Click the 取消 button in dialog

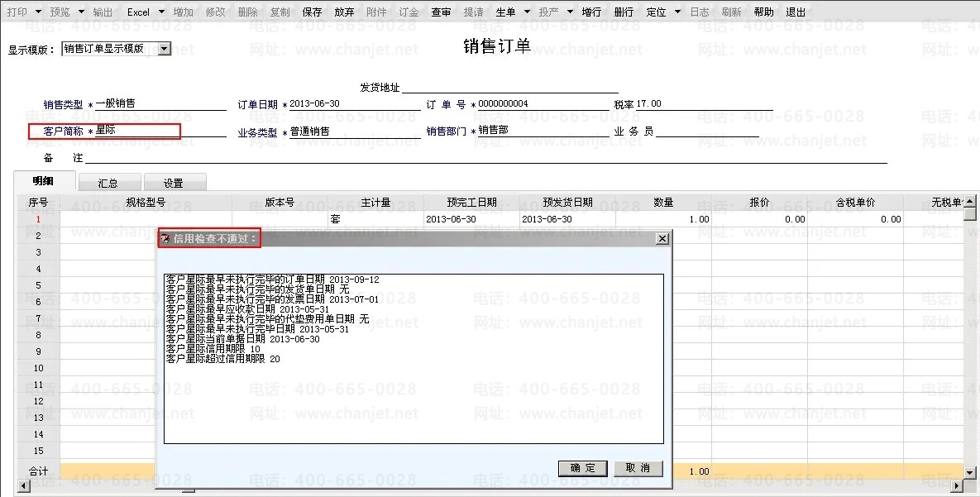(638, 468)
